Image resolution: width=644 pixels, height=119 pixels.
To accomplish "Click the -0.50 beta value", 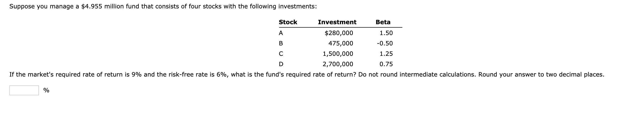I will [x=385, y=44].
